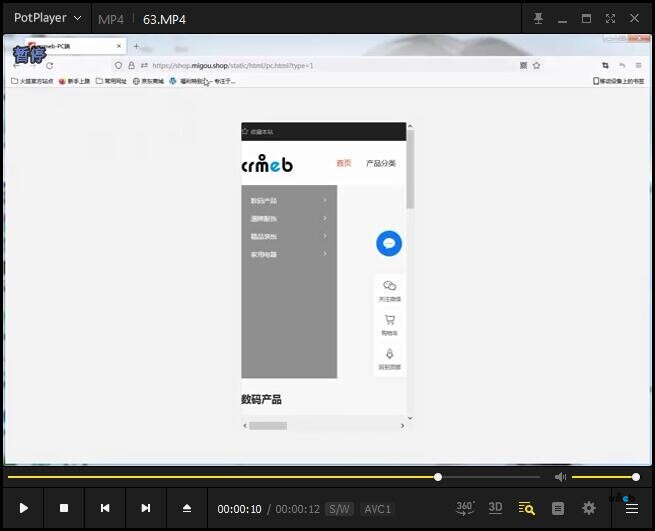Close the browser tab in video
Image resolution: width=655 pixels, height=531 pixels.
tap(119, 46)
